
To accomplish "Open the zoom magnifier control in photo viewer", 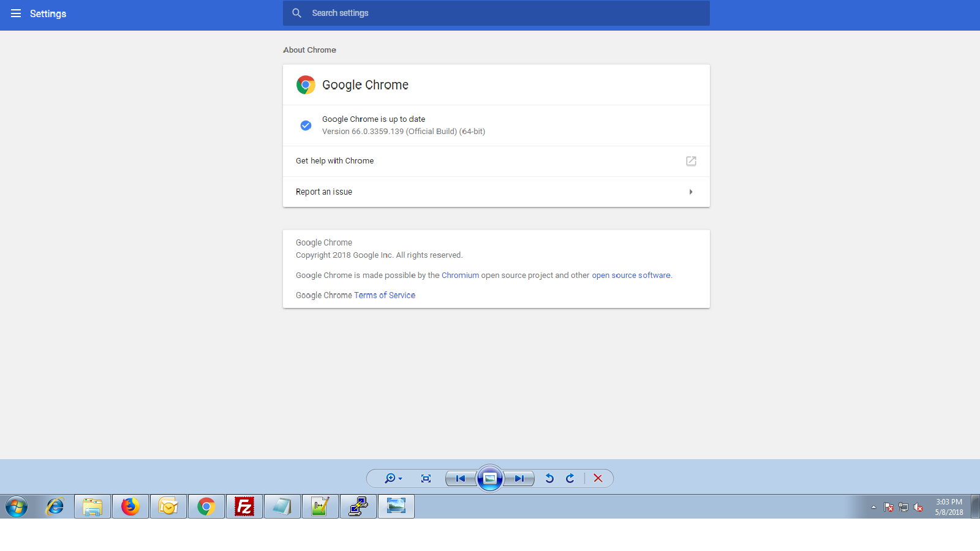I will coord(392,479).
